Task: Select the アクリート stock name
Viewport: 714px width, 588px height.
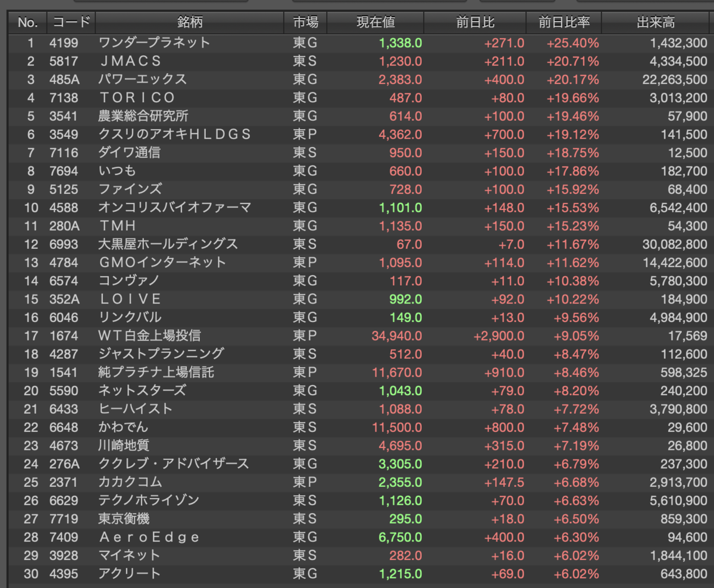Action: point(130,574)
